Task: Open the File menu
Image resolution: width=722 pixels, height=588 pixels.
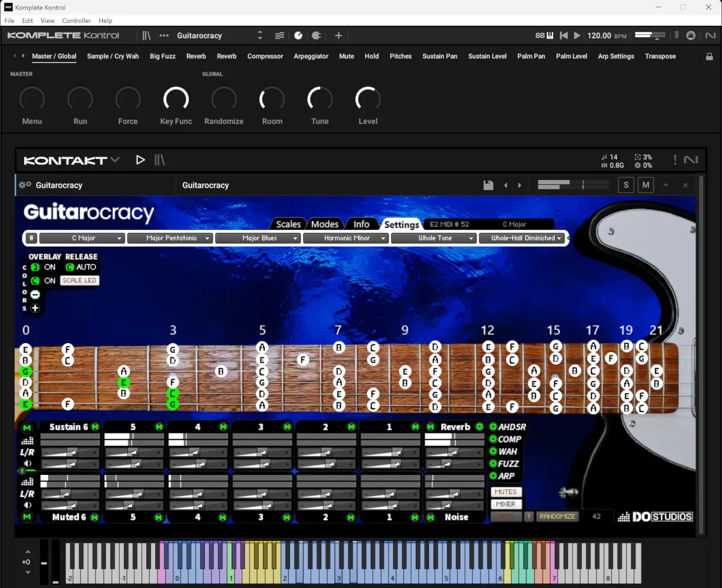Action: [9, 20]
